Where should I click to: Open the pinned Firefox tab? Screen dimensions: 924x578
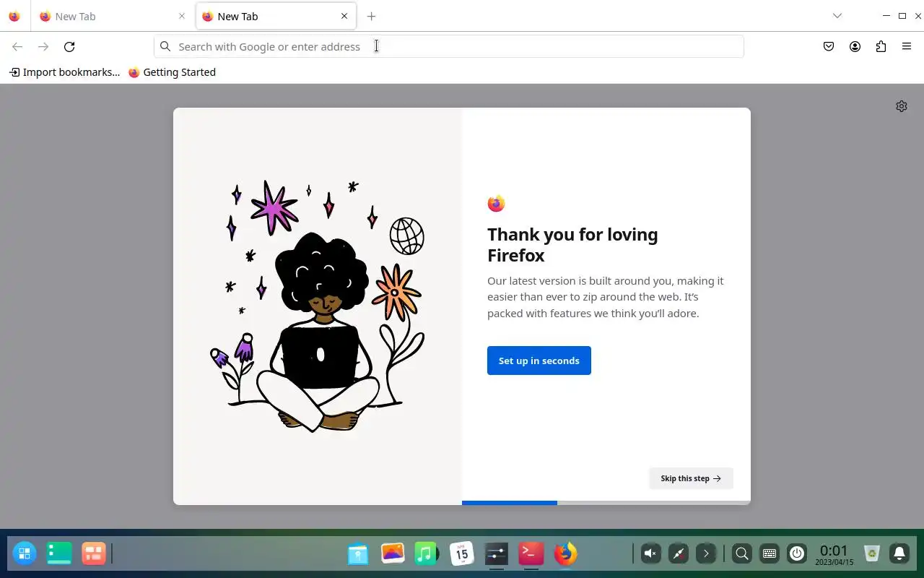point(14,16)
